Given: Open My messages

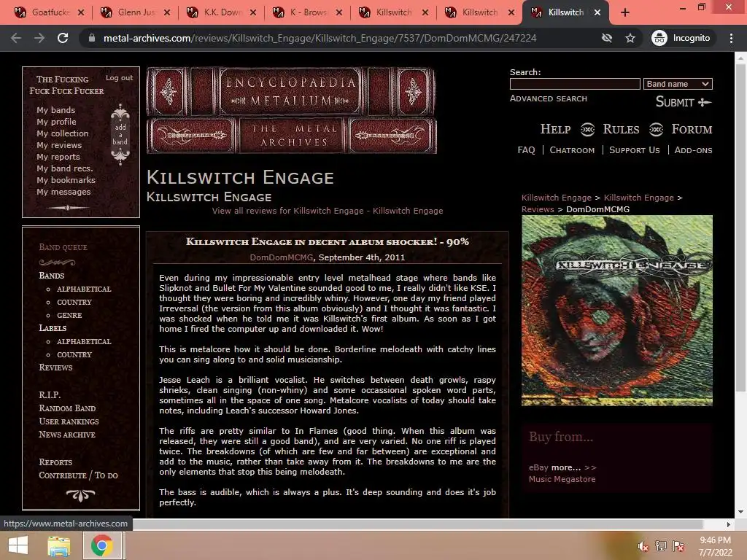Looking at the screenshot, I should coord(63,192).
